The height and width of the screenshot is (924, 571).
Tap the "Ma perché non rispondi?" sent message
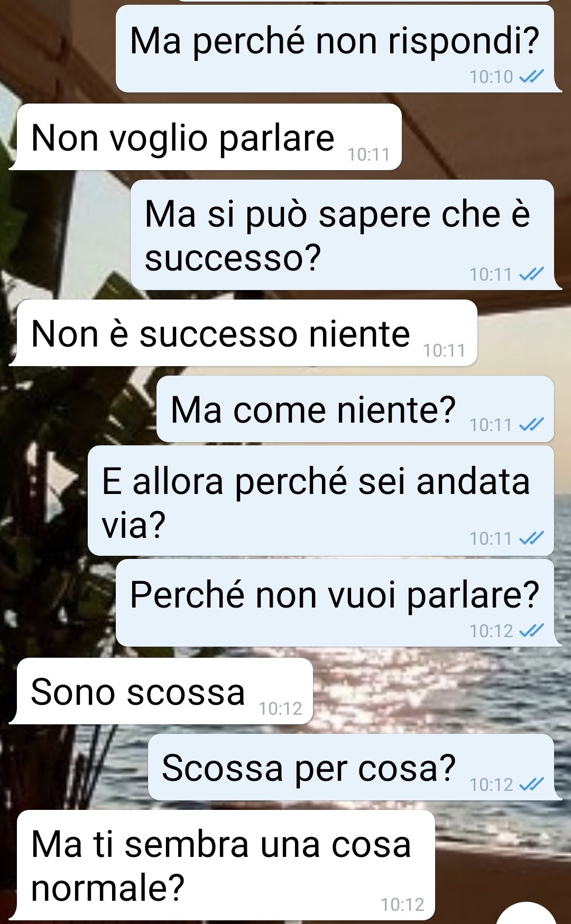pyautogui.click(x=338, y=49)
